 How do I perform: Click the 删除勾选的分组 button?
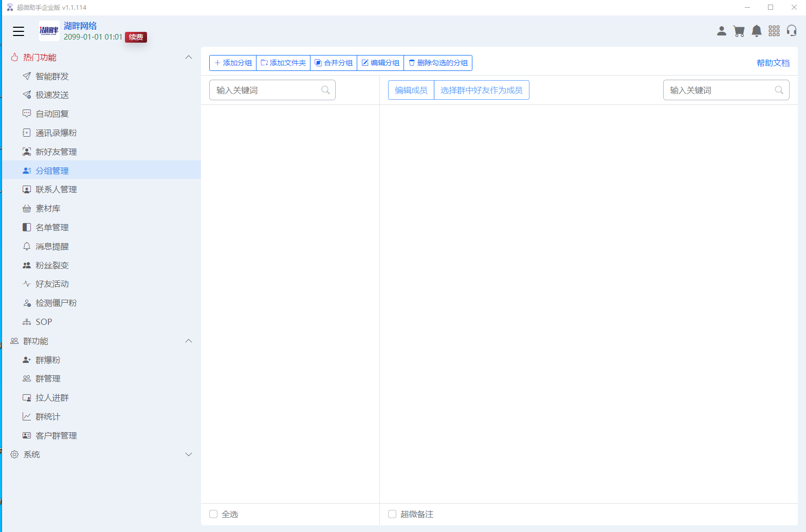click(x=438, y=63)
